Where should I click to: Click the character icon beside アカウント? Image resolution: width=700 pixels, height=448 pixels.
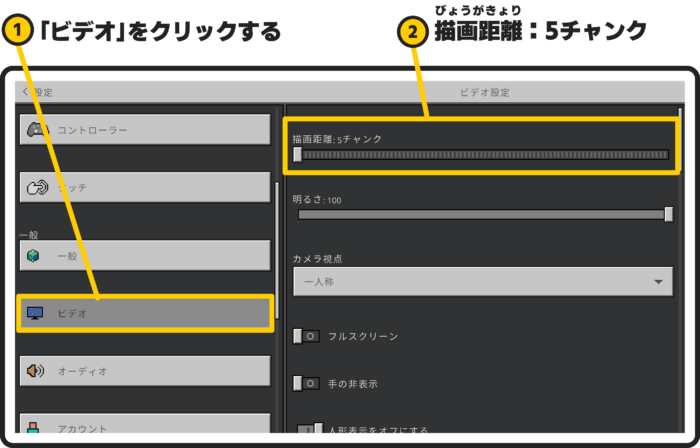pyautogui.click(x=34, y=428)
